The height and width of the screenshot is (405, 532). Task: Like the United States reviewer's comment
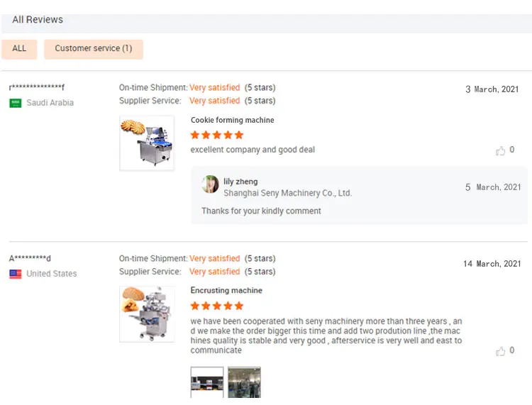501,351
